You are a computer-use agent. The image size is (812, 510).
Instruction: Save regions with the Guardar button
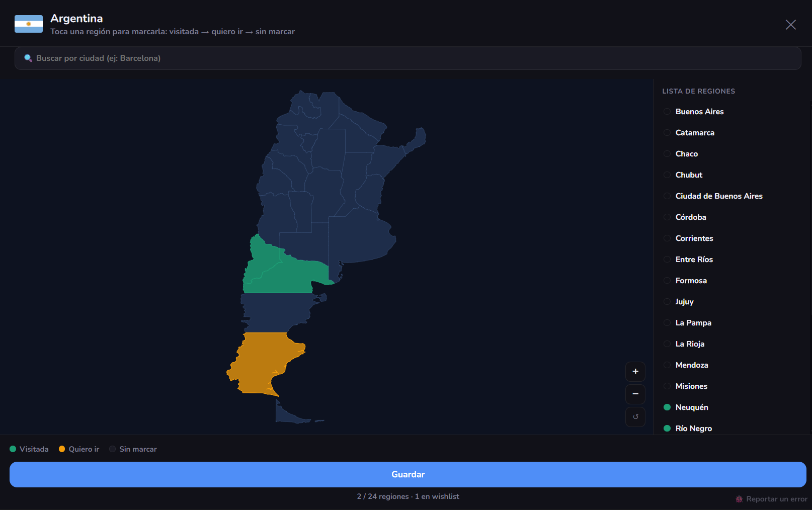tap(408, 474)
